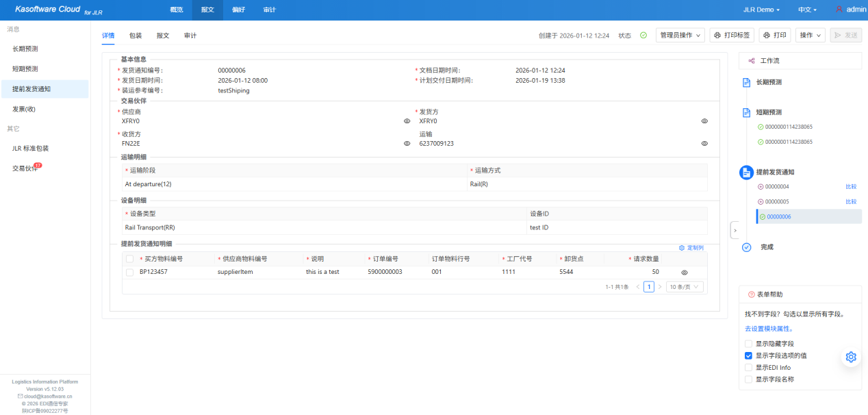868x415 pixels.
Task: Click the eye icon beside transport 6237009123
Action: click(704, 144)
